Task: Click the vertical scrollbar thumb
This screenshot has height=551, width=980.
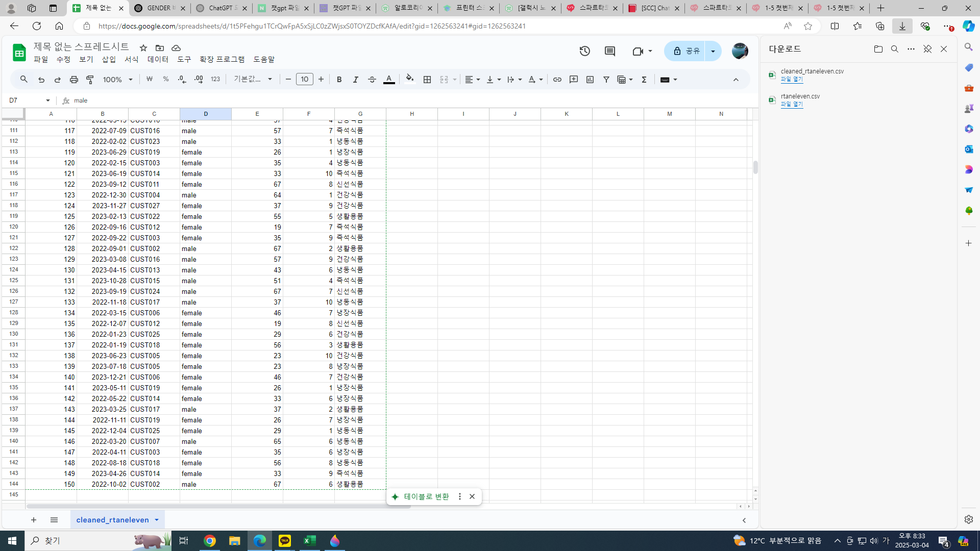Action: [755, 167]
